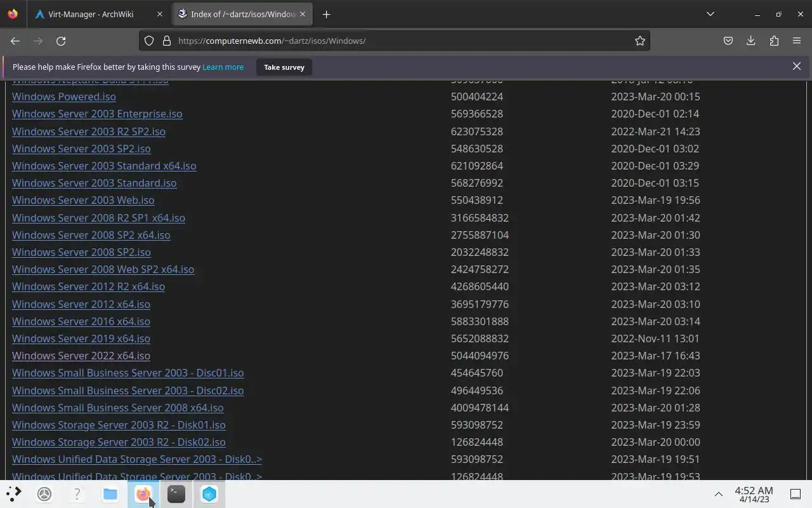Image resolution: width=812 pixels, height=508 pixels.
Task: Expand the system tray hidden icons arrow
Action: pos(718,494)
